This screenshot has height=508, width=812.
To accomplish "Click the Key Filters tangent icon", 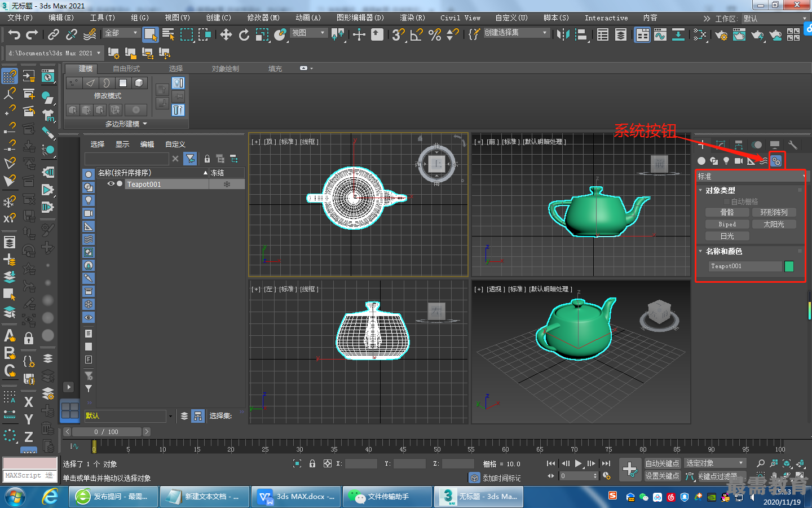I will coord(690,476).
